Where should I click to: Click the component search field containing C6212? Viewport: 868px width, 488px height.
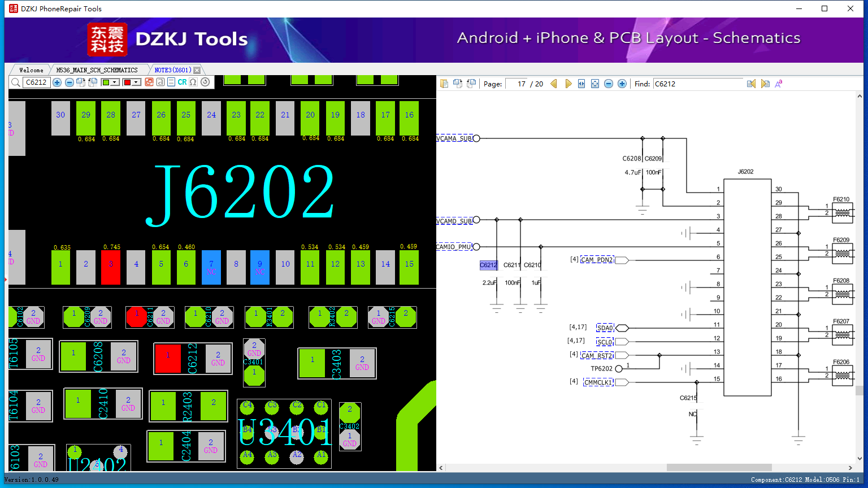[36, 82]
